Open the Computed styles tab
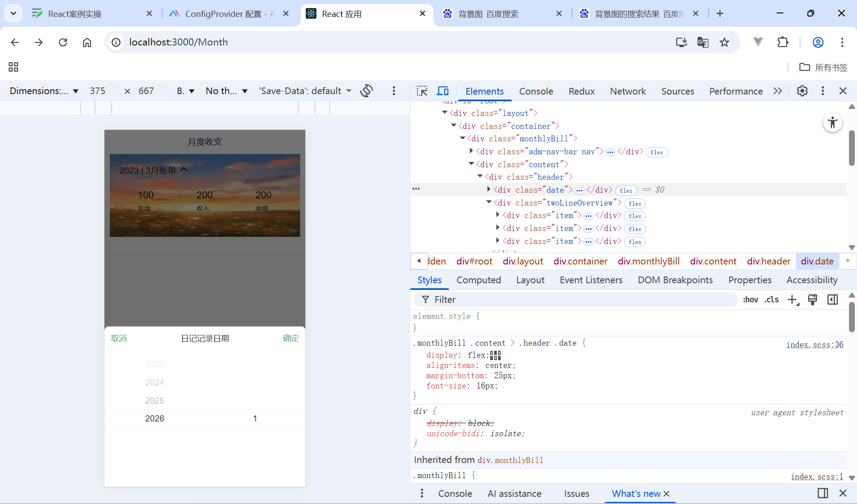The width and height of the screenshot is (857, 504). tap(478, 280)
